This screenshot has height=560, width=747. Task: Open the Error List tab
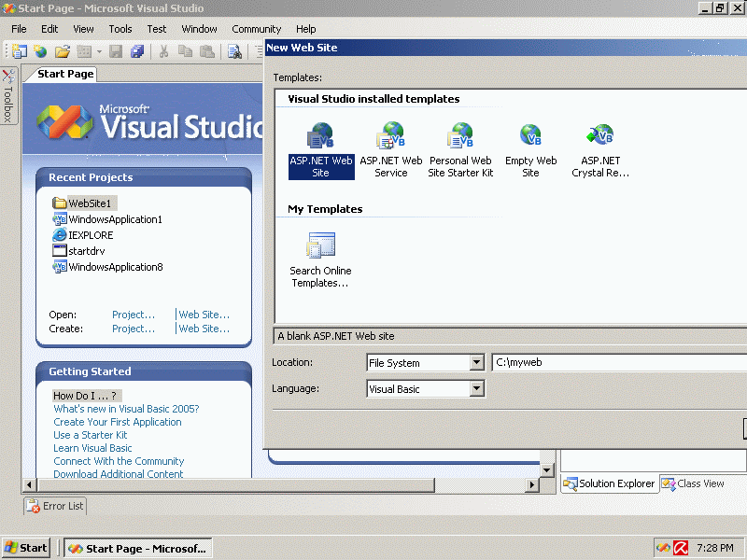55,506
